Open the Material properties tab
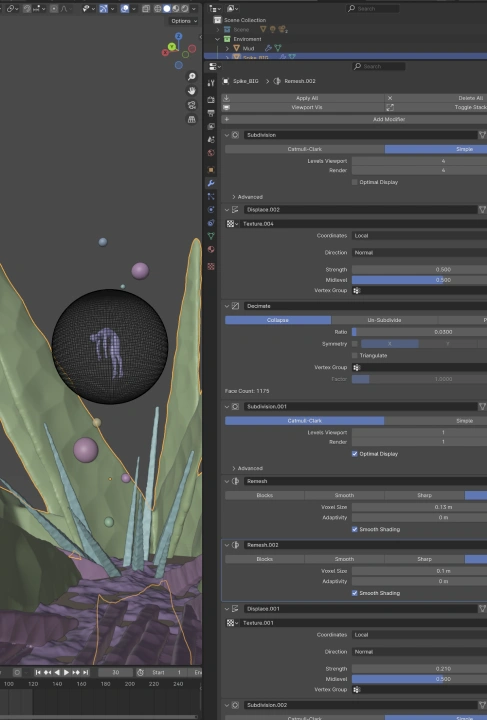Viewport: 487px width, 720px height. 211,249
